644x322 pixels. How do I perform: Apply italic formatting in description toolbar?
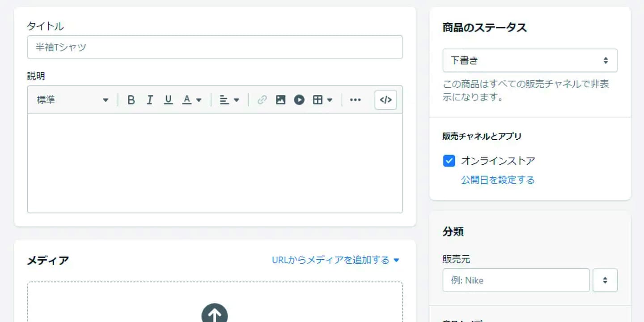[149, 100]
